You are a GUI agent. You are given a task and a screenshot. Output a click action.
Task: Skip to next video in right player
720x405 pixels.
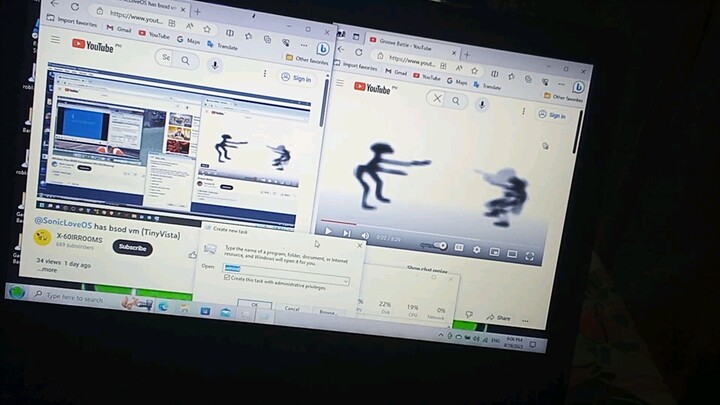(346, 233)
